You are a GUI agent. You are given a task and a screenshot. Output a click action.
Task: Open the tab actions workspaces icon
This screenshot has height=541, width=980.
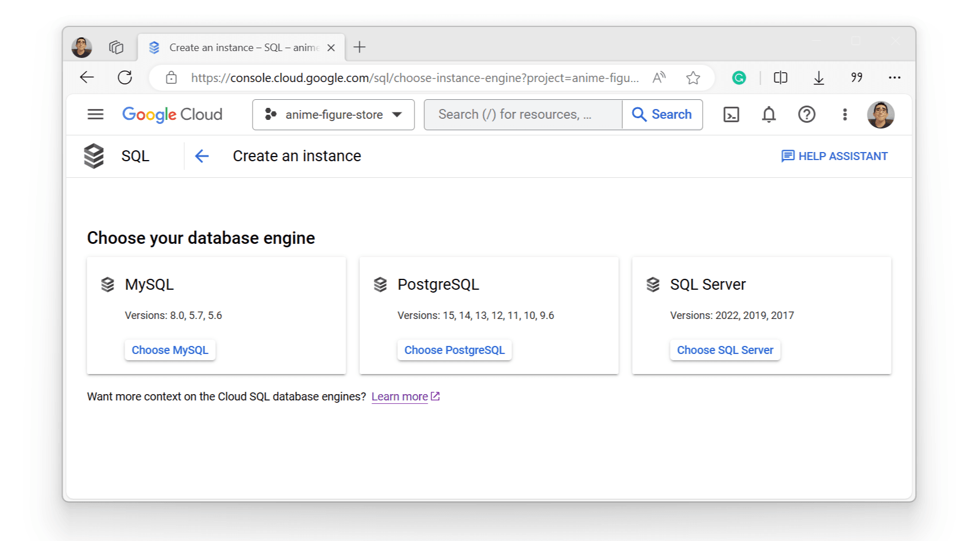pyautogui.click(x=116, y=47)
